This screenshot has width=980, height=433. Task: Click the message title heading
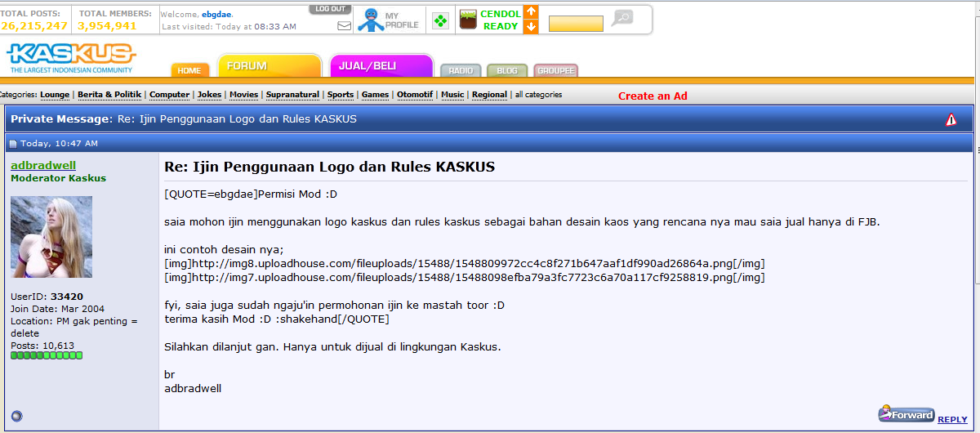point(330,167)
